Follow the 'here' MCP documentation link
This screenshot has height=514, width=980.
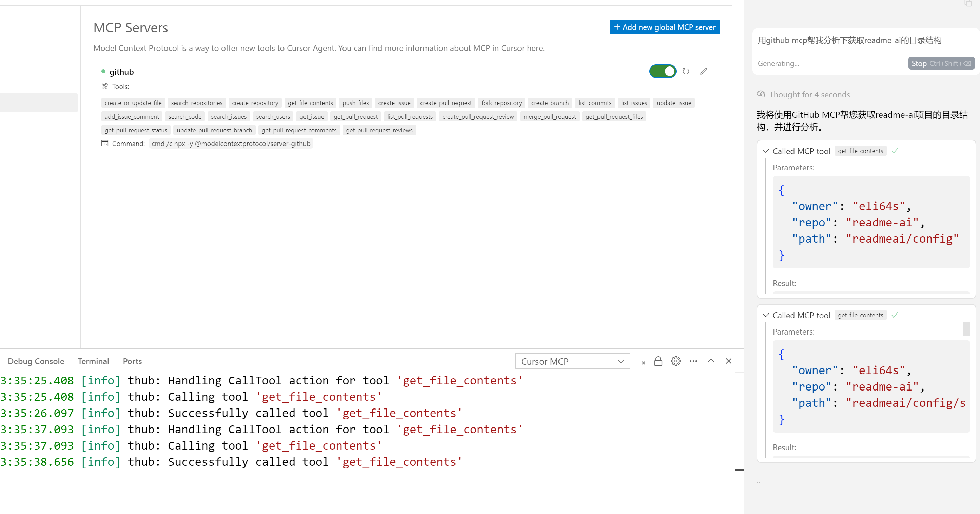point(534,49)
